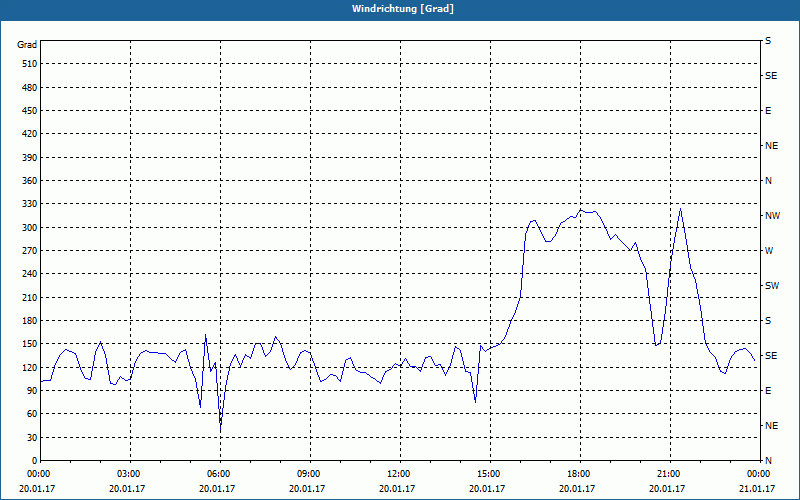Pick the 420 y-axis label
Viewport: 800px width, 500px height.
(30, 134)
